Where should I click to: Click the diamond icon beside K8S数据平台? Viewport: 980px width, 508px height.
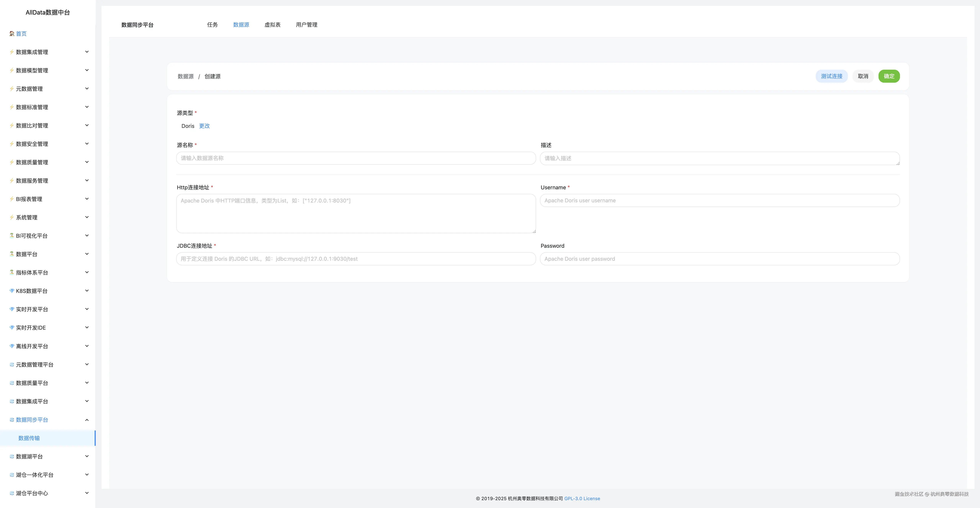pos(12,291)
